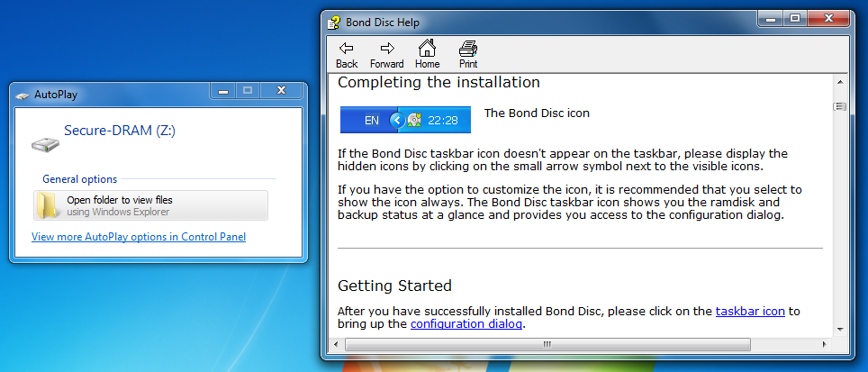Screen dimensions: 868x372
Task: Follow the 'taskbar icon' hyperlink
Action: pos(750,311)
